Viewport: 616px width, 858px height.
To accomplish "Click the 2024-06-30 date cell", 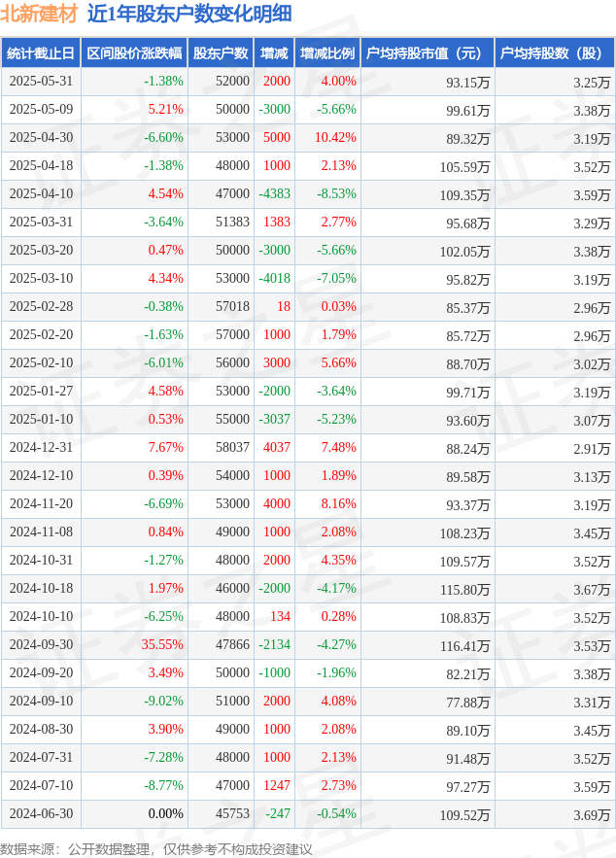I will point(41,813).
